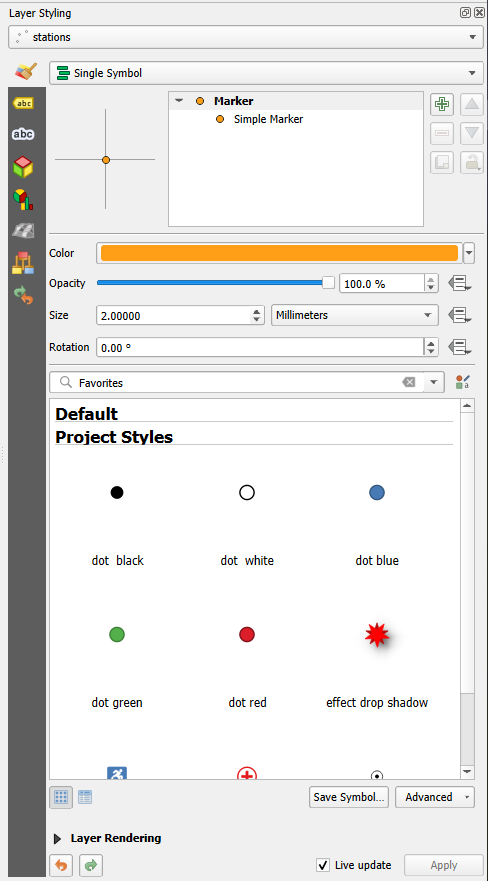Image resolution: width=488 pixels, height=881 pixels.
Task: Clear the Favorites search filter
Action: 409,383
